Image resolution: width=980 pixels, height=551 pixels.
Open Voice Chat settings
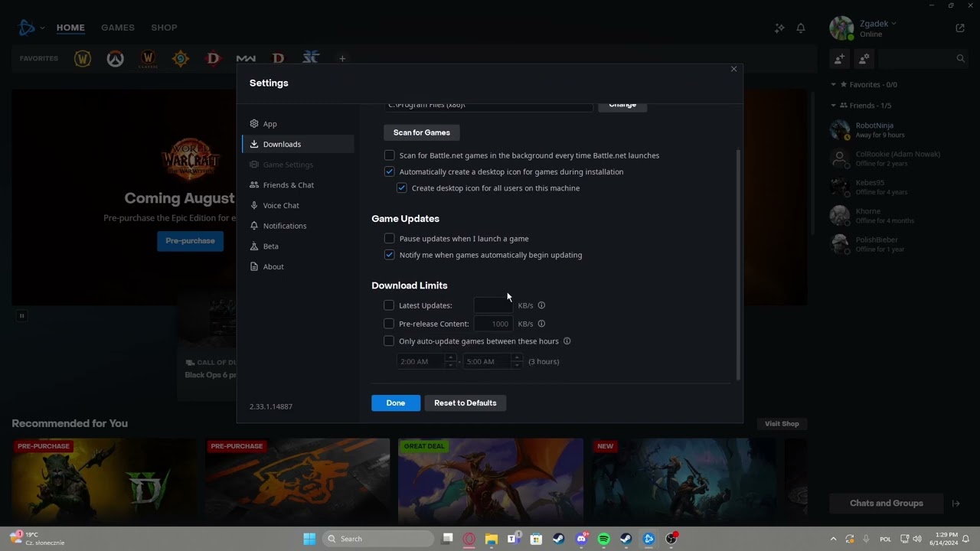(x=299, y=205)
